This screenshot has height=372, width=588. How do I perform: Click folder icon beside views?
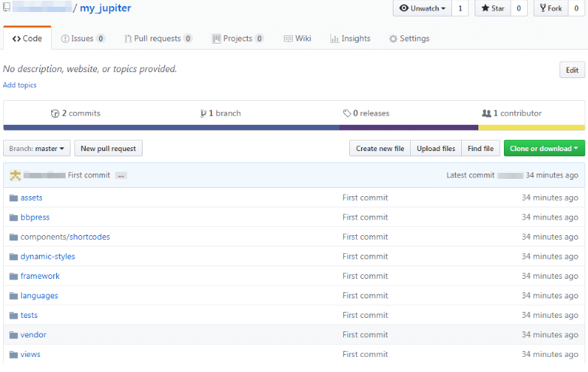click(14, 355)
